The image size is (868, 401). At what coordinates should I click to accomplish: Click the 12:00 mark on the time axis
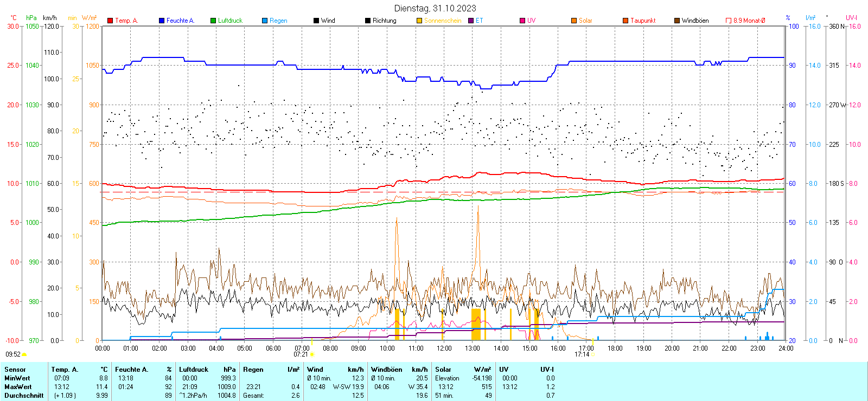click(x=444, y=348)
